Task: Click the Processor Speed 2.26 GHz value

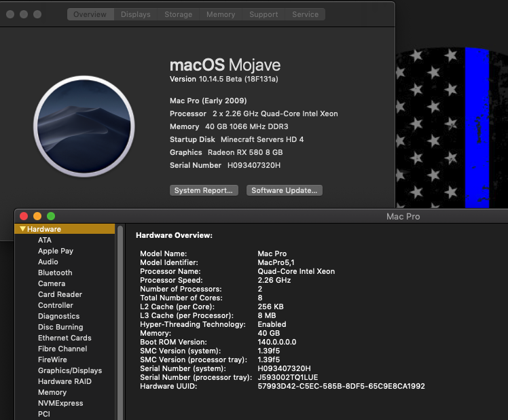Action: [274, 280]
